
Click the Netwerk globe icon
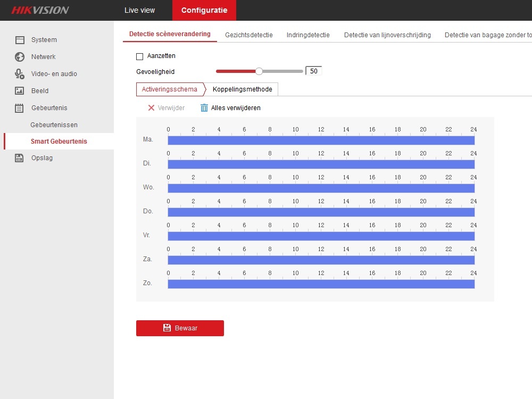tap(20, 57)
